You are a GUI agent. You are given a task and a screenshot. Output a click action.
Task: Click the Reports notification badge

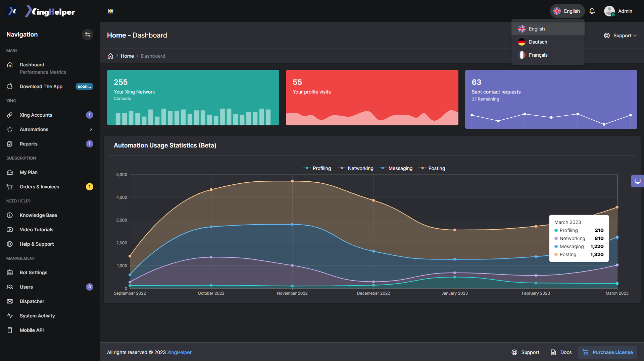tap(90, 144)
